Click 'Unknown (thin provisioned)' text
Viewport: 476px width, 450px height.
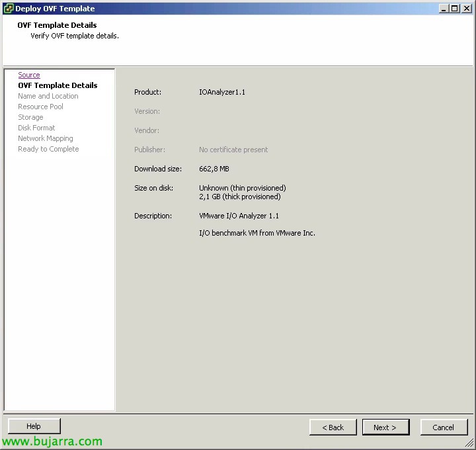(x=243, y=188)
